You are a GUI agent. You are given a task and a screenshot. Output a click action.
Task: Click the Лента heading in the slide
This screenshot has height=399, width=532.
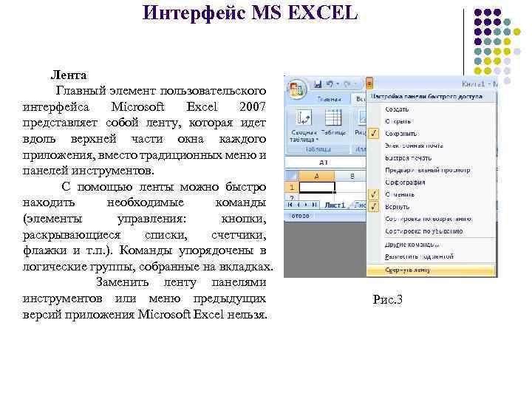tap(69, 75)
